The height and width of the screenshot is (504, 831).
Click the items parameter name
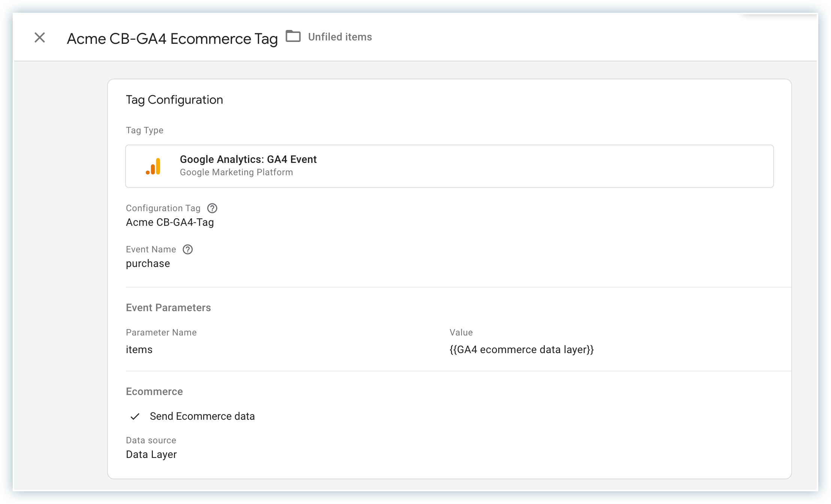pos(139,350)
